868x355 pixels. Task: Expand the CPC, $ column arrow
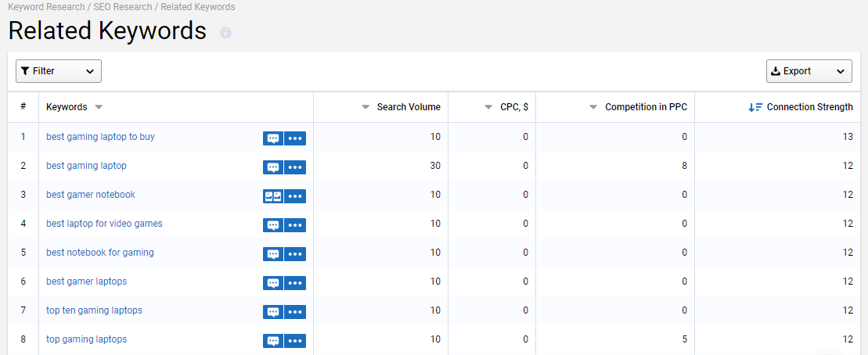[x=488, y=107]
